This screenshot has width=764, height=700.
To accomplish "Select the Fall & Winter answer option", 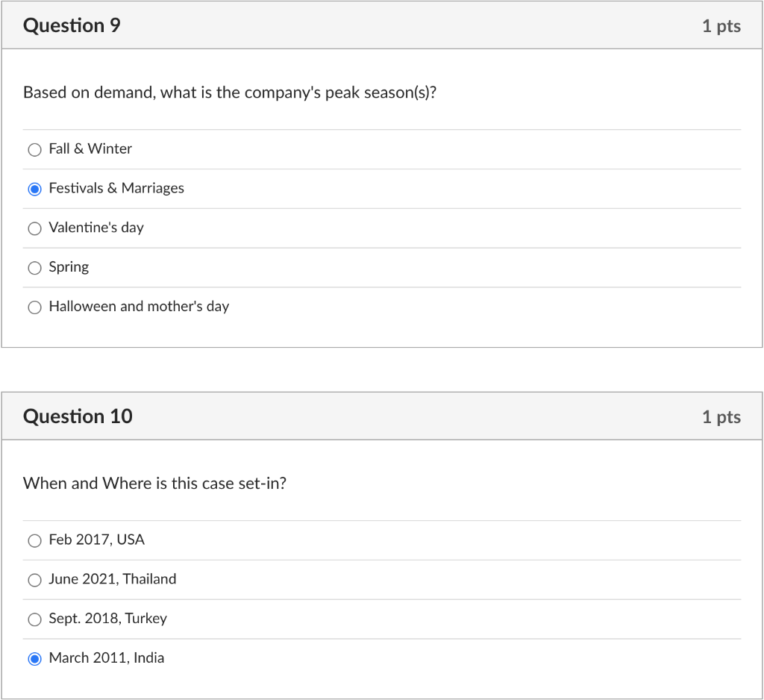I will 34,149.
